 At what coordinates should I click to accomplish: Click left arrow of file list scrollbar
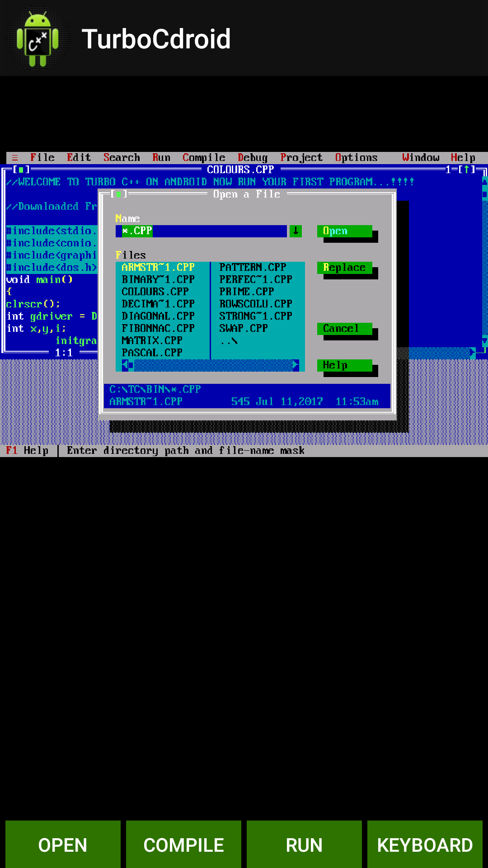coord(125,365)
